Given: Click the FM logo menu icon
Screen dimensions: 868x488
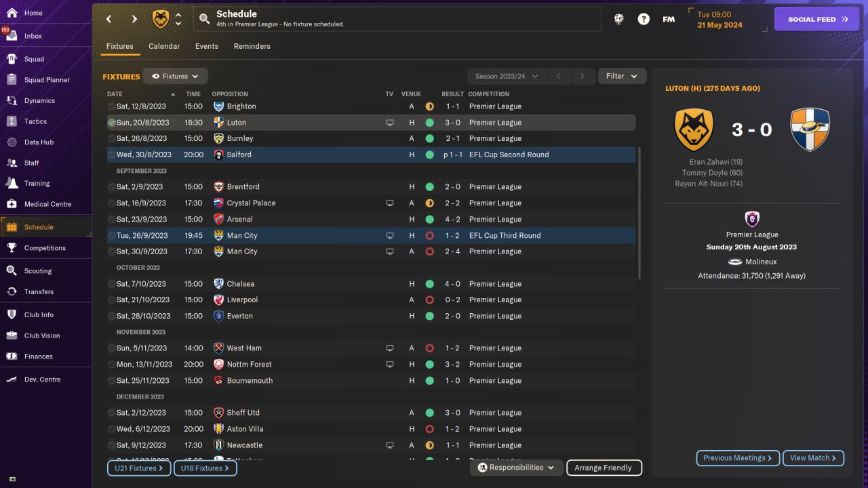Looking at the screenshot, I should pos(669,19).
